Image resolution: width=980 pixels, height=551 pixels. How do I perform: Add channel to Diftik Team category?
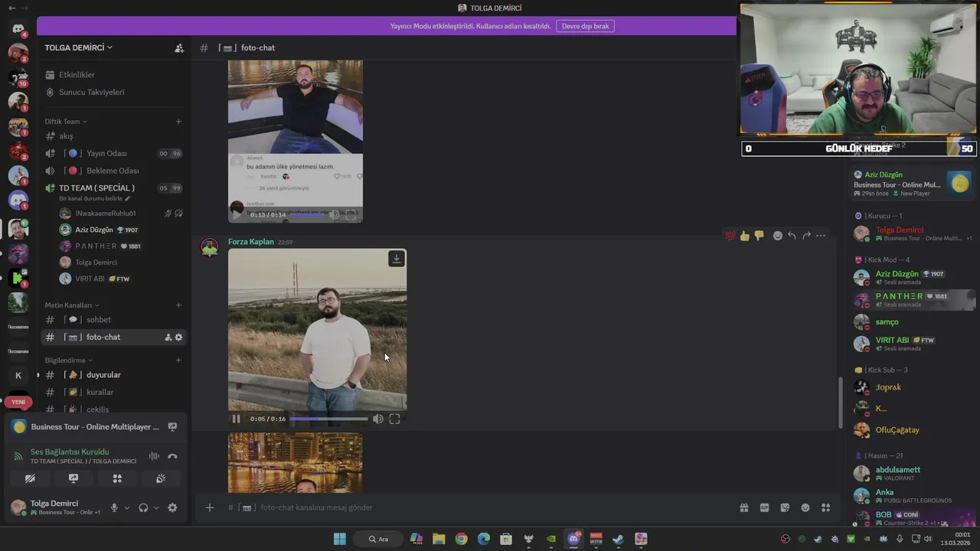pos(178,122)
